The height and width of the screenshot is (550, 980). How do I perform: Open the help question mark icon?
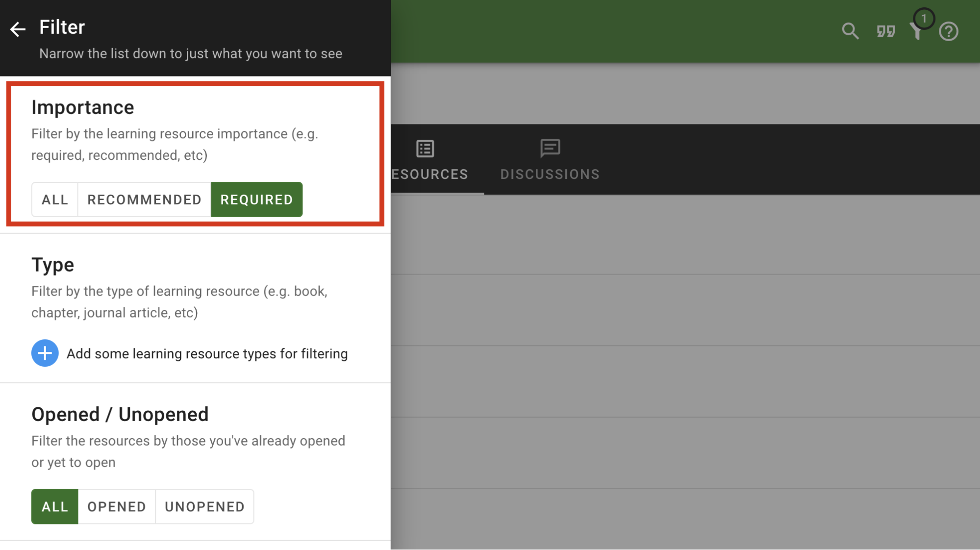949,31
